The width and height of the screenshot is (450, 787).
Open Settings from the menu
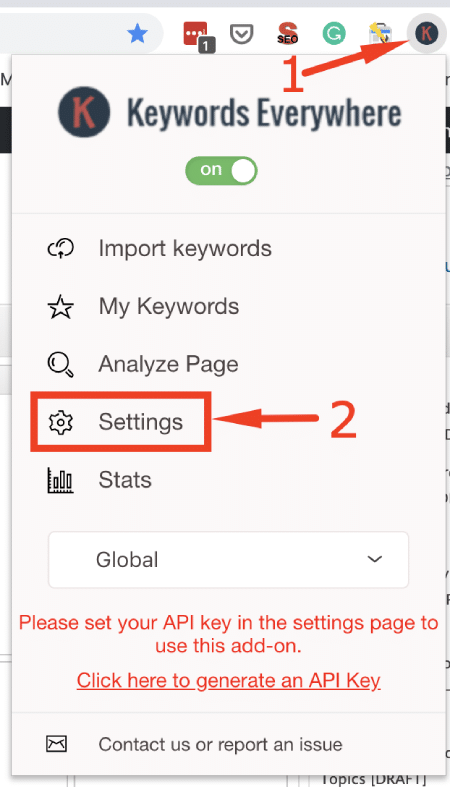point(140,422)
